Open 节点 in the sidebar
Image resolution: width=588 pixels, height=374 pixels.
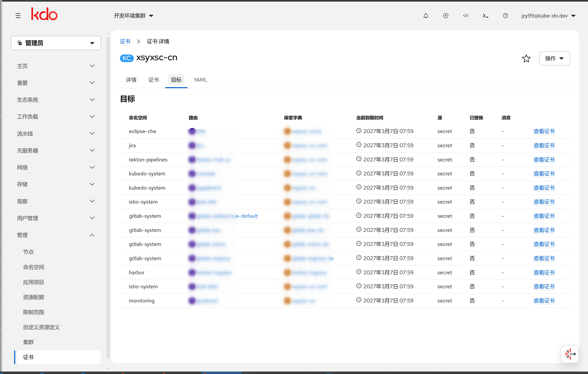[28, 252]
